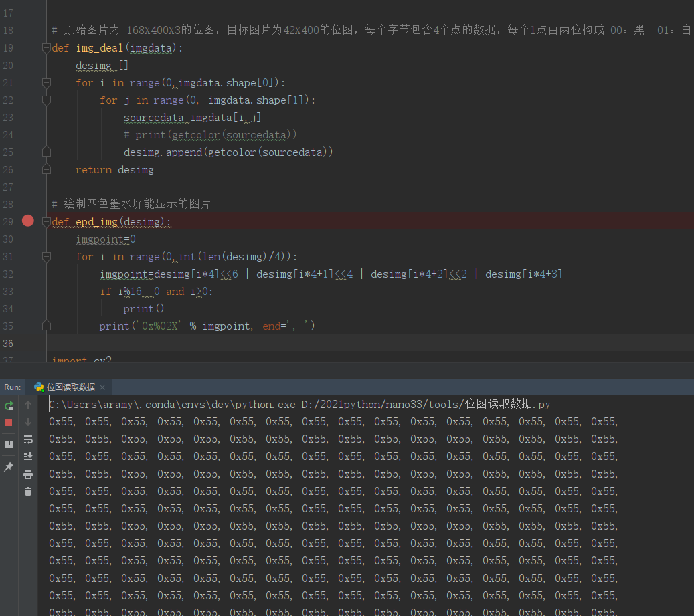
Task: Rerun the script in Run panel
Action: [x=9, y=405]
